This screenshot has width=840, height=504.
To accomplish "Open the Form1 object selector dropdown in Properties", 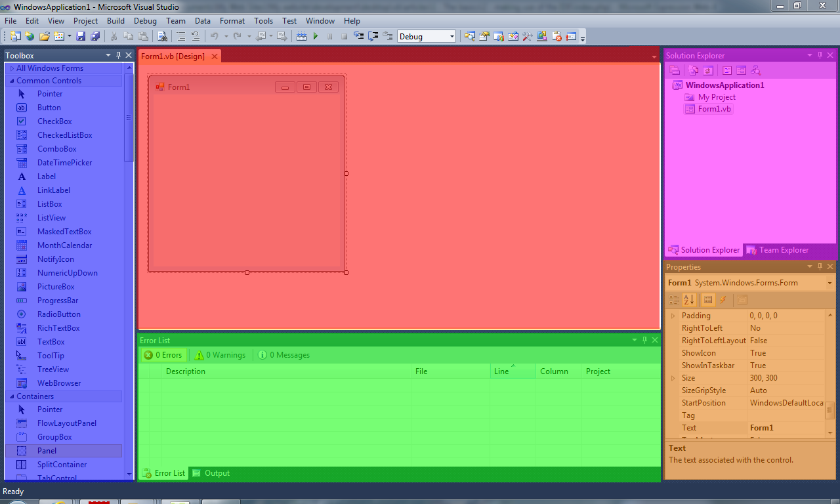I will coord(829,283).
